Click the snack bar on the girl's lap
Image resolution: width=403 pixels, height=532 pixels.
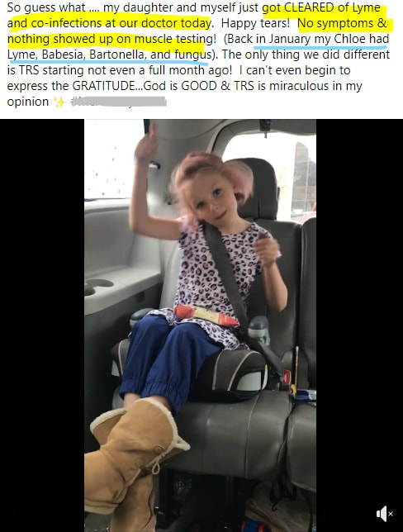(206, 315)
